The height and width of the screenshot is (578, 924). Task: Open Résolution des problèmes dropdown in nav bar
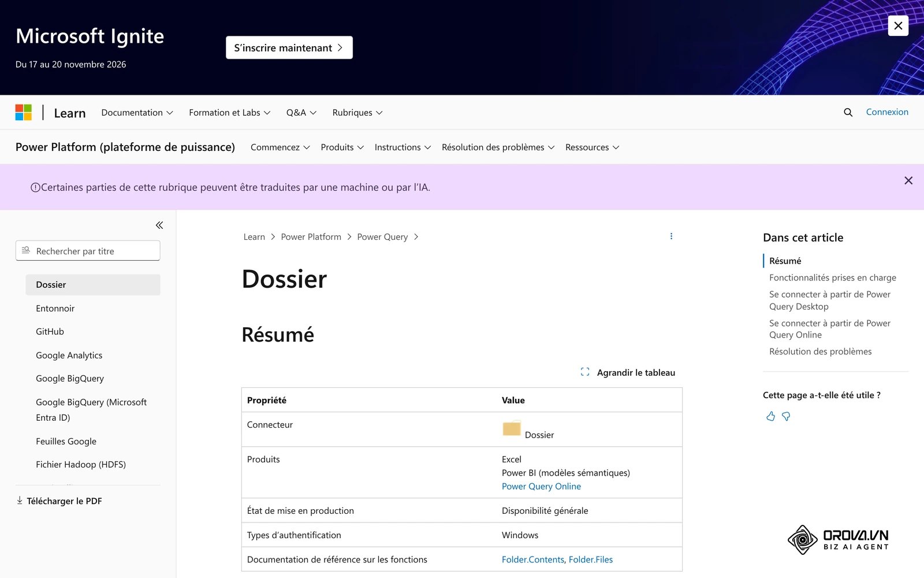click(x=498, y=147)
